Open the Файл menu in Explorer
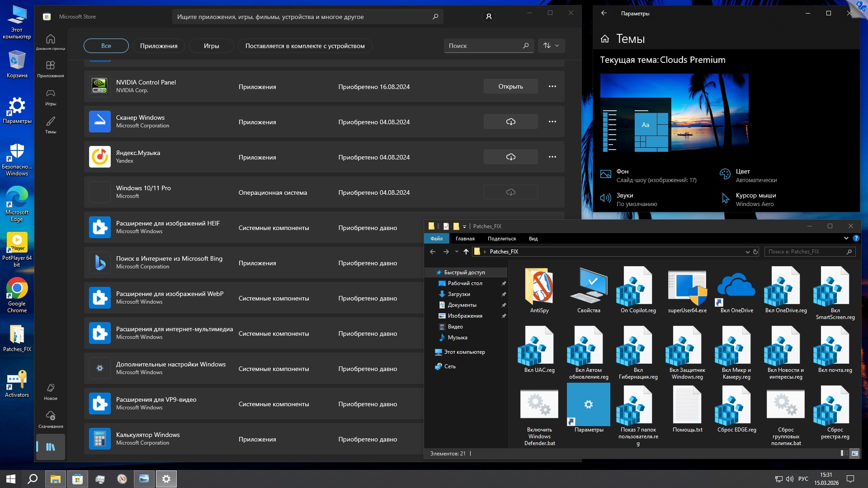 pyautogui.click(x=436, y=239)
